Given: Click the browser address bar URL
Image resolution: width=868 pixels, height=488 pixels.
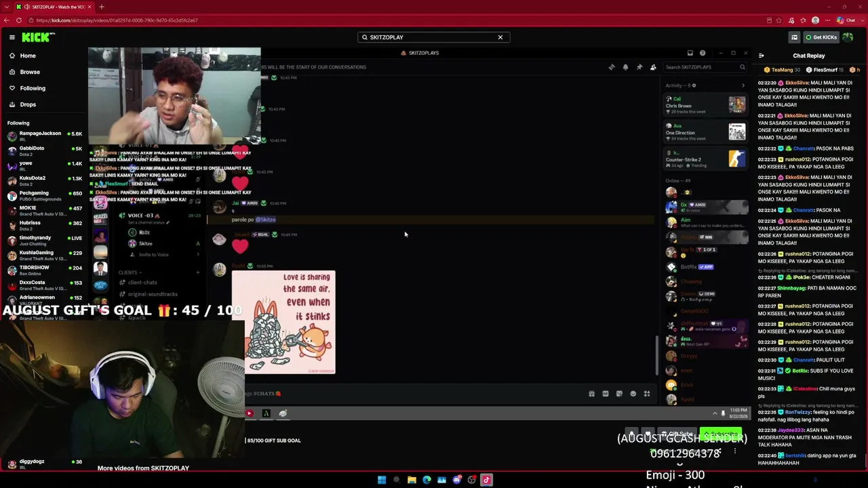Looking at the screenshot, I should (117, 20).
